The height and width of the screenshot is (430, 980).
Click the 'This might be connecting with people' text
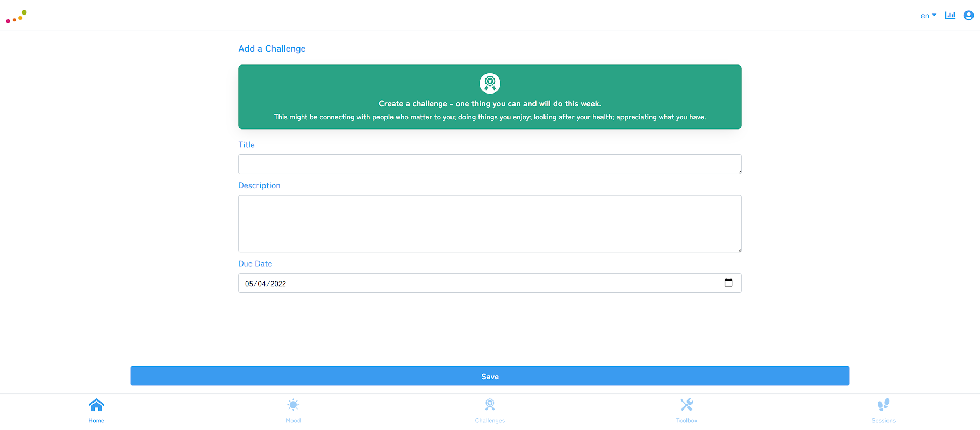tap(490, 117)
